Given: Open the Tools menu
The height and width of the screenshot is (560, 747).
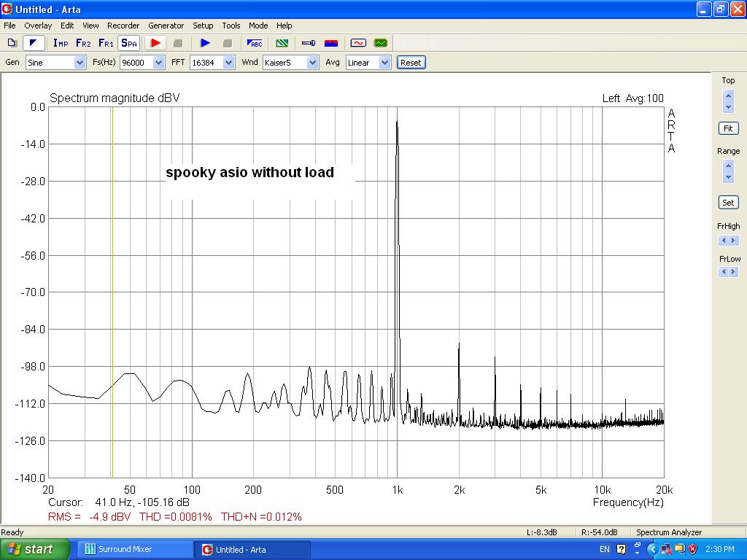Looking at the screenshot, I should tap(231, 26).
